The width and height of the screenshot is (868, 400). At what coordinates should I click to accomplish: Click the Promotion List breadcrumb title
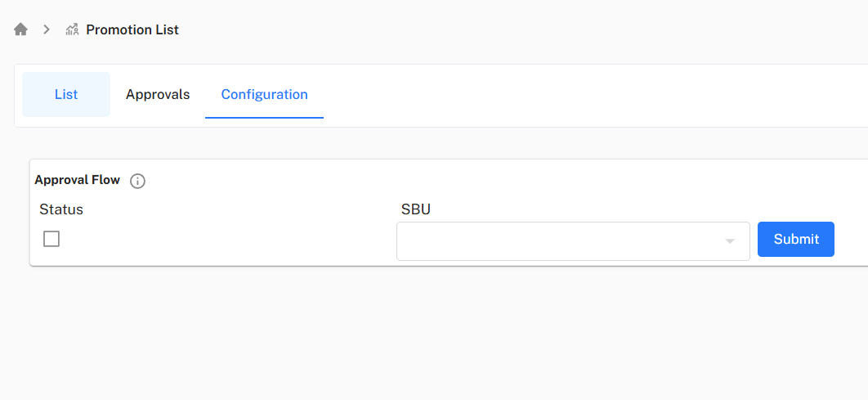pos(132,29)
